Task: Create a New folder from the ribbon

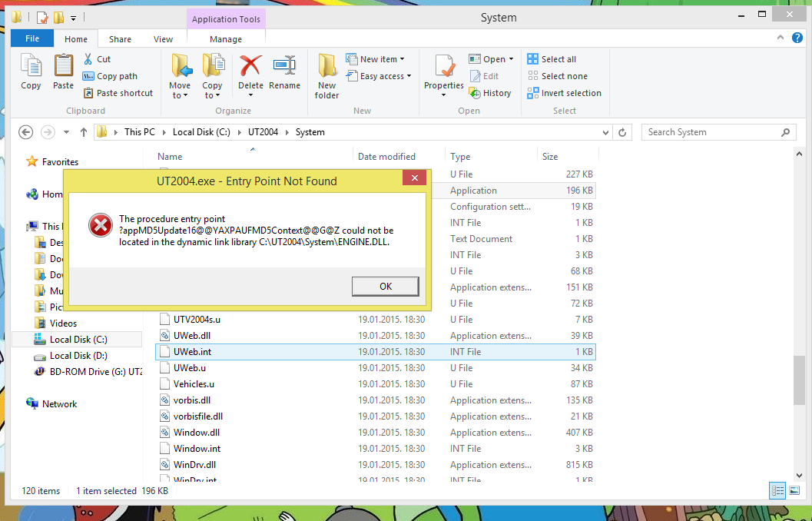Action: click(326, 75)
